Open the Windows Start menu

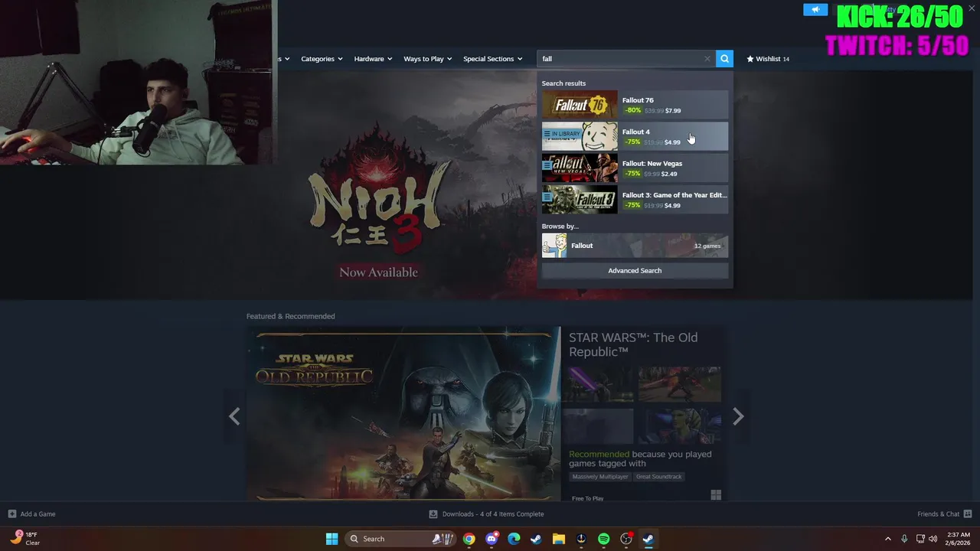pyautogui.click(x=332, y=539)
